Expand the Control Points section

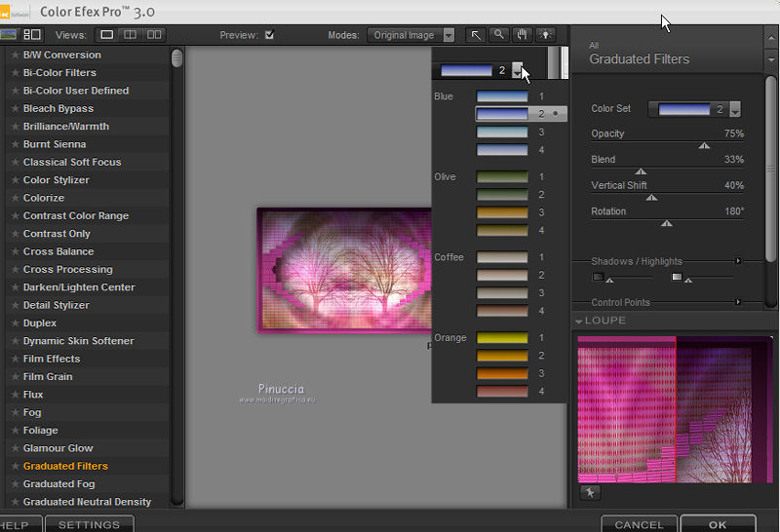[x=738, y=303]
